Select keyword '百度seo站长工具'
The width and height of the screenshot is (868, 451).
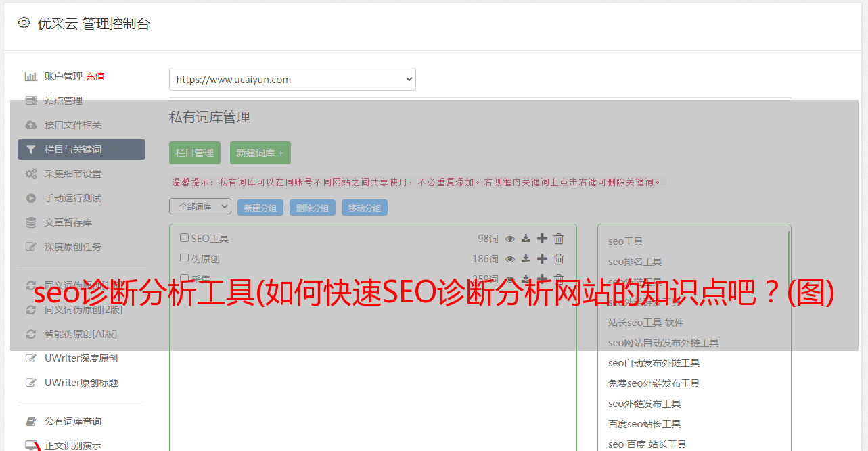(645, 424)
